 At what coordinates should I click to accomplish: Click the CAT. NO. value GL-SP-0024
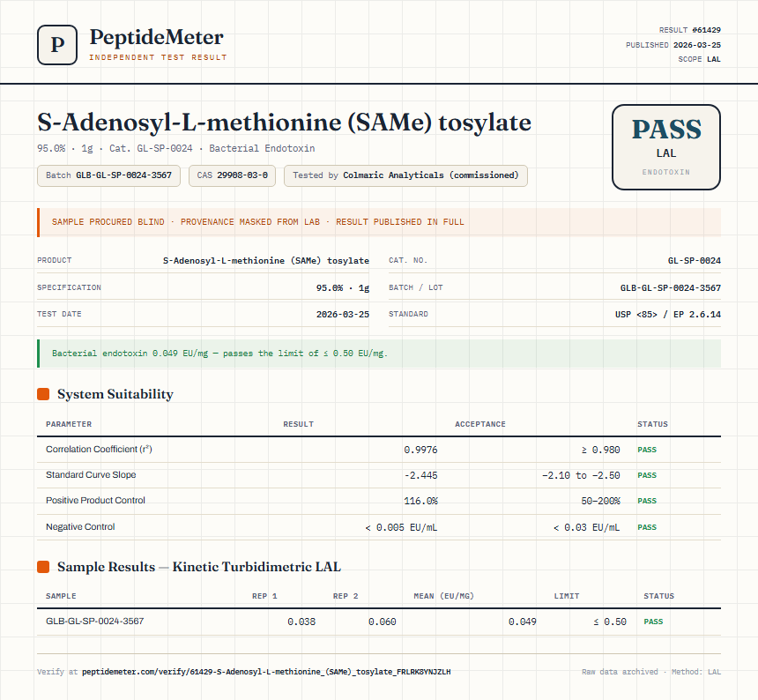[x=695, y=261]
